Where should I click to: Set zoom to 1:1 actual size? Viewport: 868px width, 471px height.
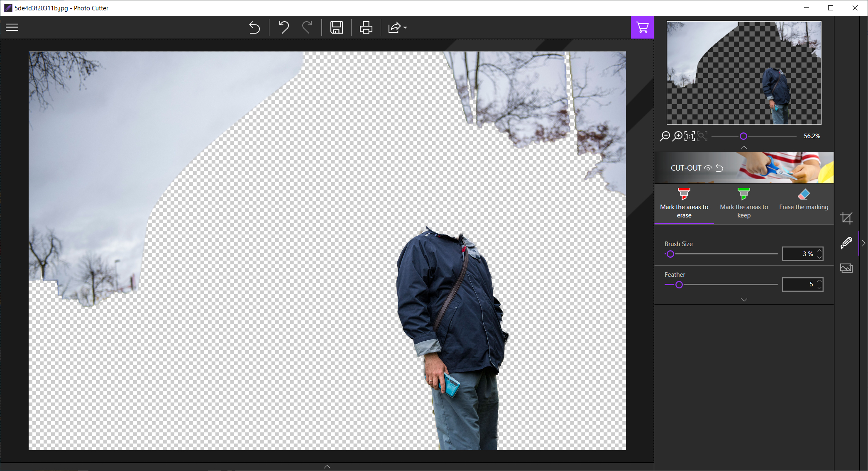[x=690, y=136]
